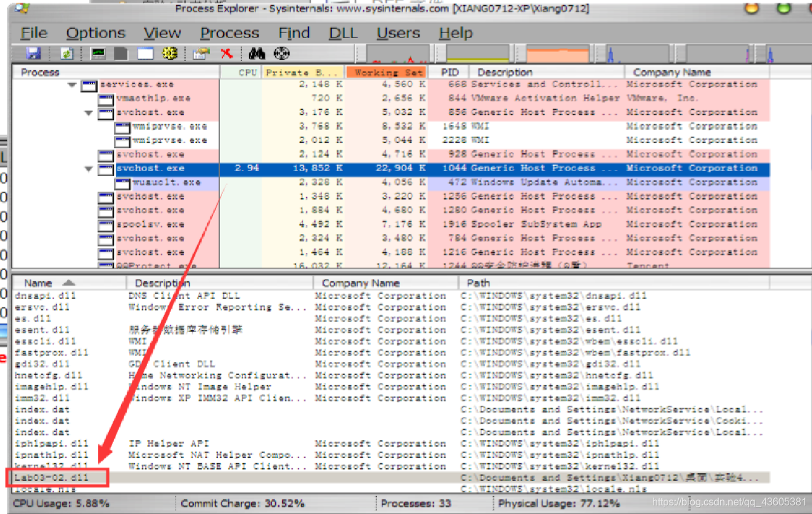Open the Process menu
Image resolution: width=812 pixels, height=514 pixels.
click(x=229, y=33)
